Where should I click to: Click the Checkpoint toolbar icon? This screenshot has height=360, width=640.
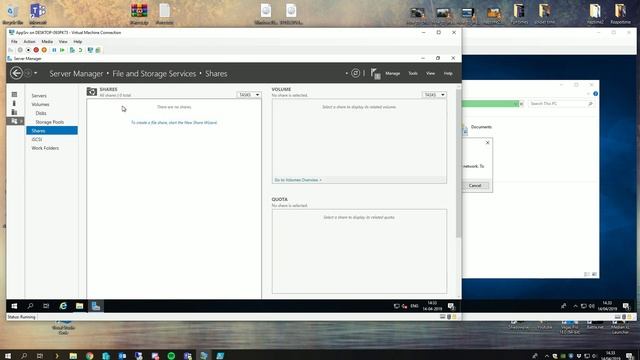click(72, 50)
